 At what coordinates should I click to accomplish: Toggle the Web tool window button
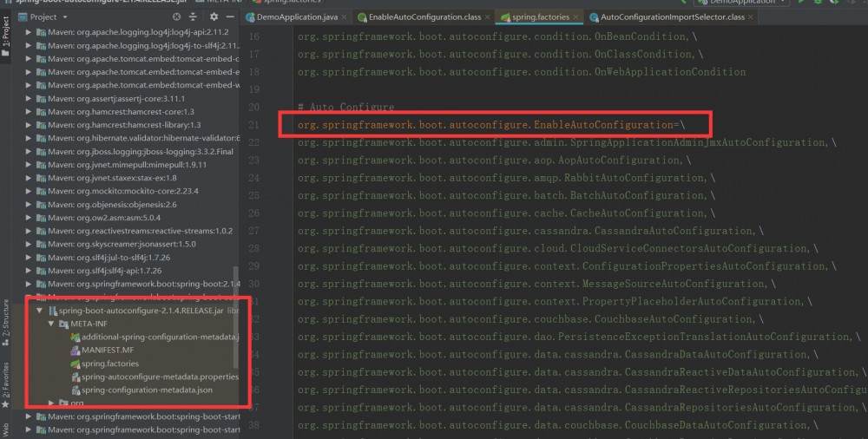coord(5,430)
